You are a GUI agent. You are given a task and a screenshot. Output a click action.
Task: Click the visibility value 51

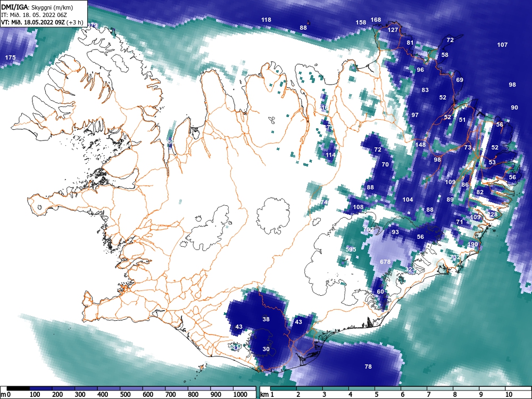coord(462,120)
